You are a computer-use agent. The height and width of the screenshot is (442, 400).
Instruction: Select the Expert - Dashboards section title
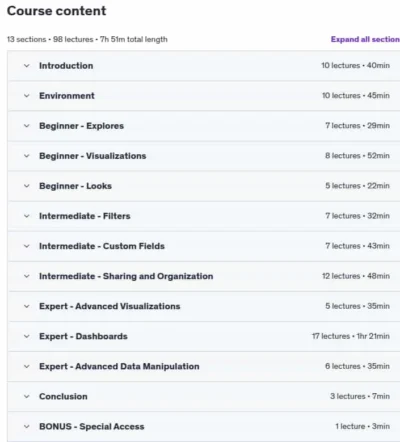83,336
